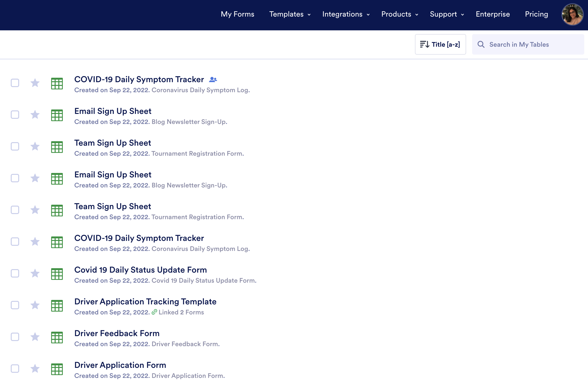Click the shared users icon beside COVID-19 Tracker
Viewport: 588px width, 387px height.
pos(213,80)
